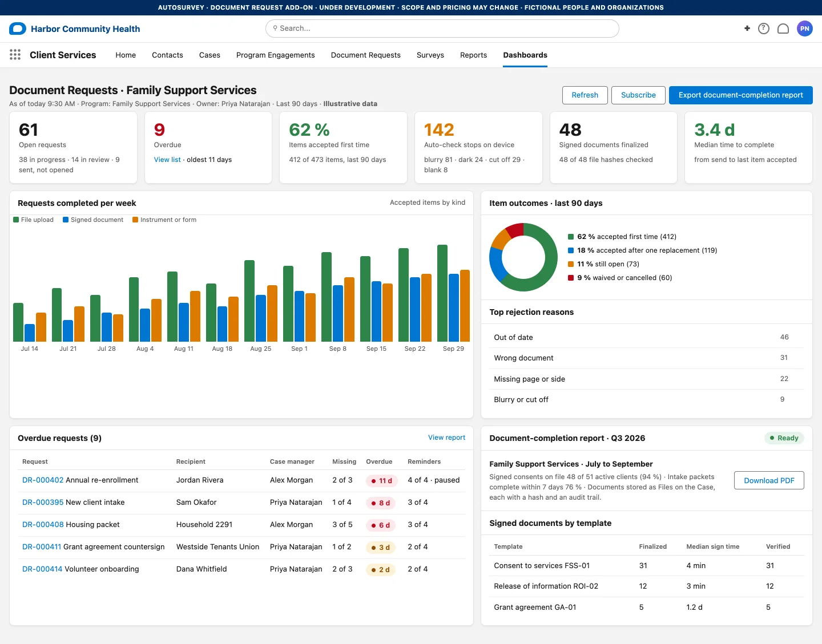
Task: Click Consent to services FSS-01 row
Action: (x=647, y=566)
